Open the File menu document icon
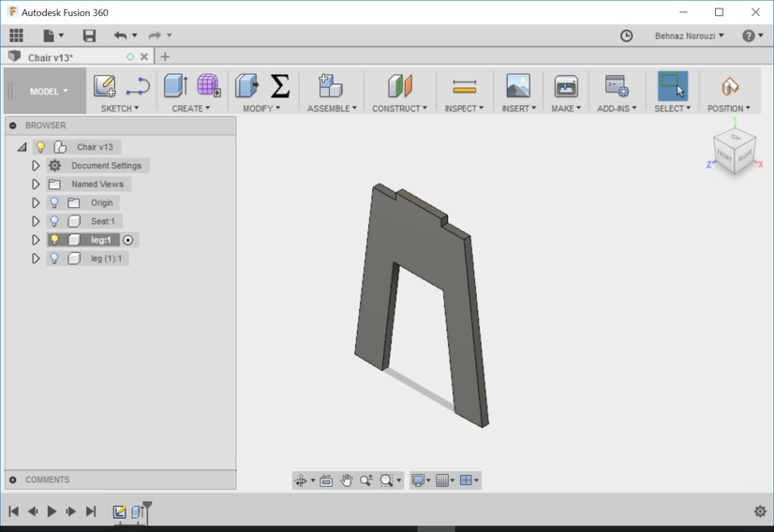Viewport: 774px width, 532px height. (49, 36)
